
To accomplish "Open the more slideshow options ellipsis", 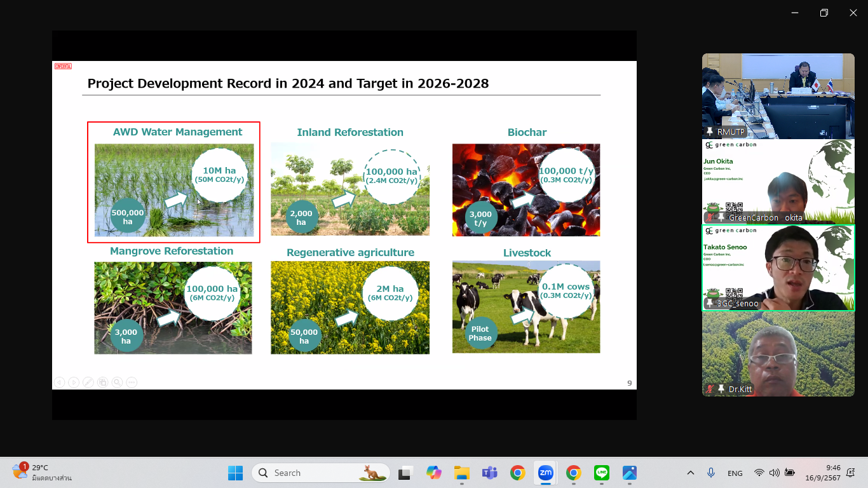I will [x=132, y=382].
